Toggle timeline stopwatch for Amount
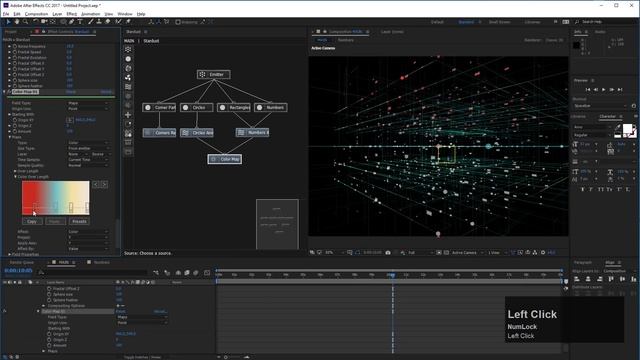 49,345
